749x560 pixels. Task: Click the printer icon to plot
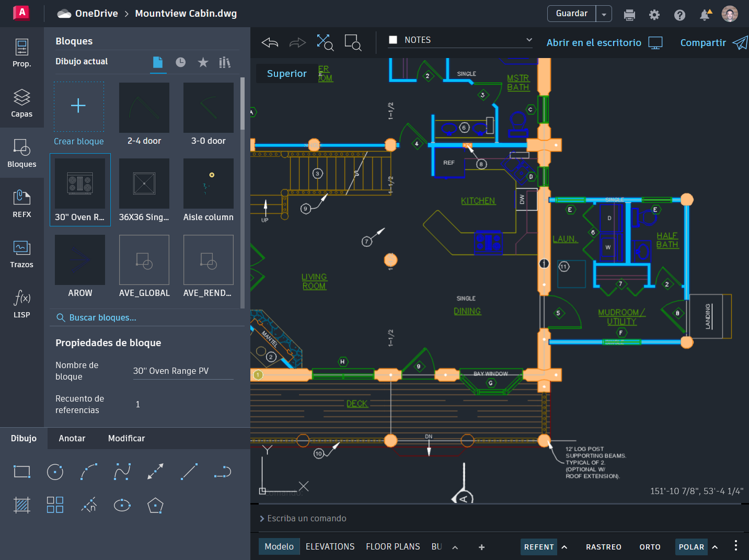pyautogui.click(x=629, y=15)
